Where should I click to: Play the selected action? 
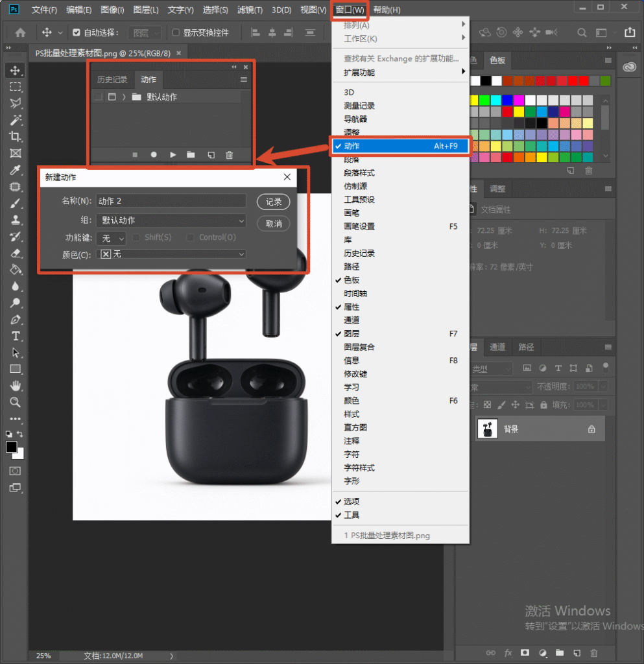coord(173,155)
